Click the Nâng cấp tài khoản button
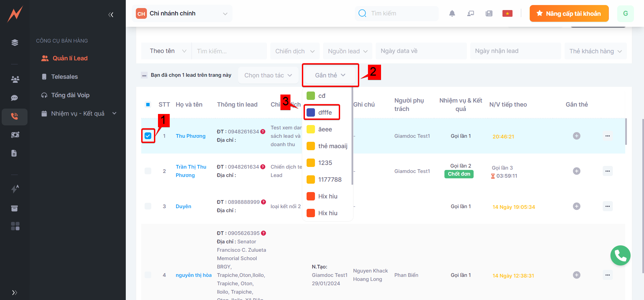Image resolution: width=644 pixels, height=300 pixels. click(x=569, y=13)
